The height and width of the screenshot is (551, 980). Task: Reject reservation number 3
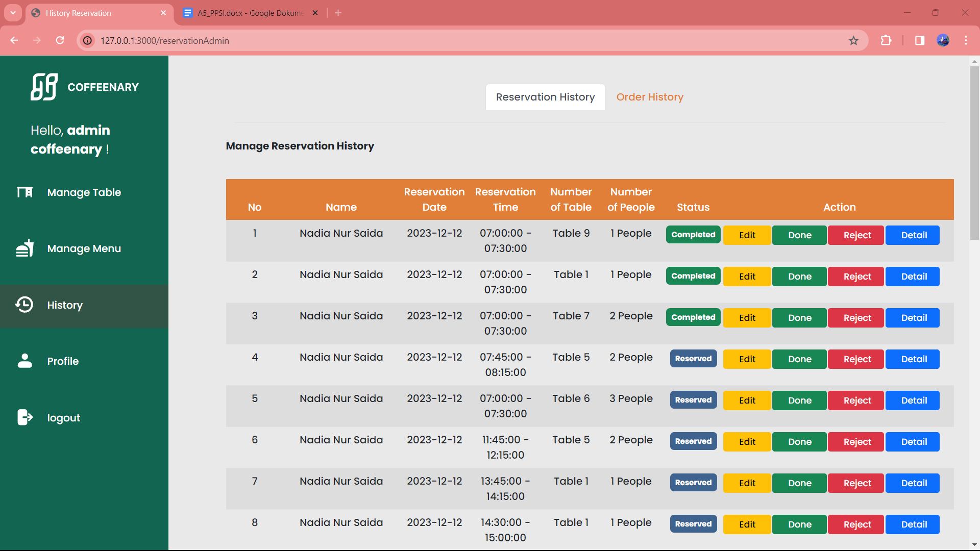[x=856, y=318]
